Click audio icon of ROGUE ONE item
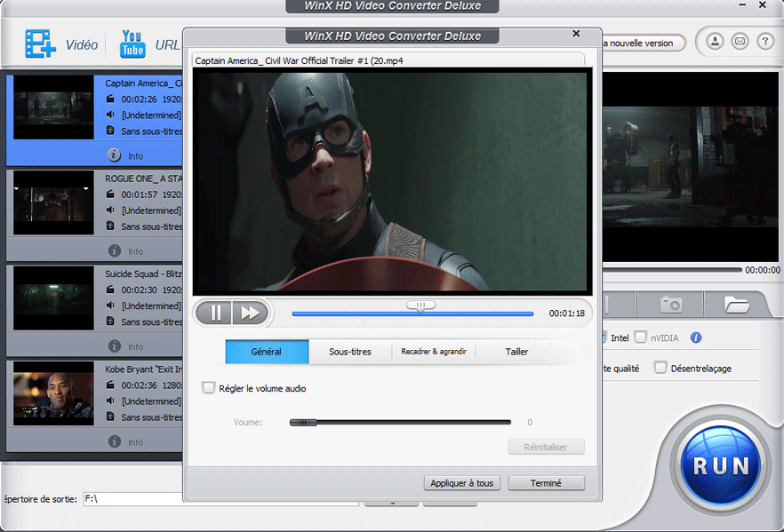Screen dimensions: 784x532 (x=110, y=210)
